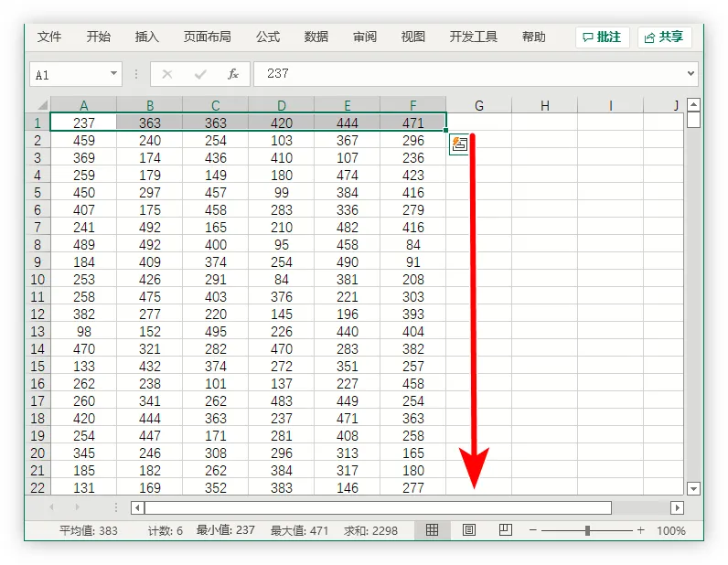Select cell D5 containing 99
This screenshot has width=728, height=565.
coord(282,192)
